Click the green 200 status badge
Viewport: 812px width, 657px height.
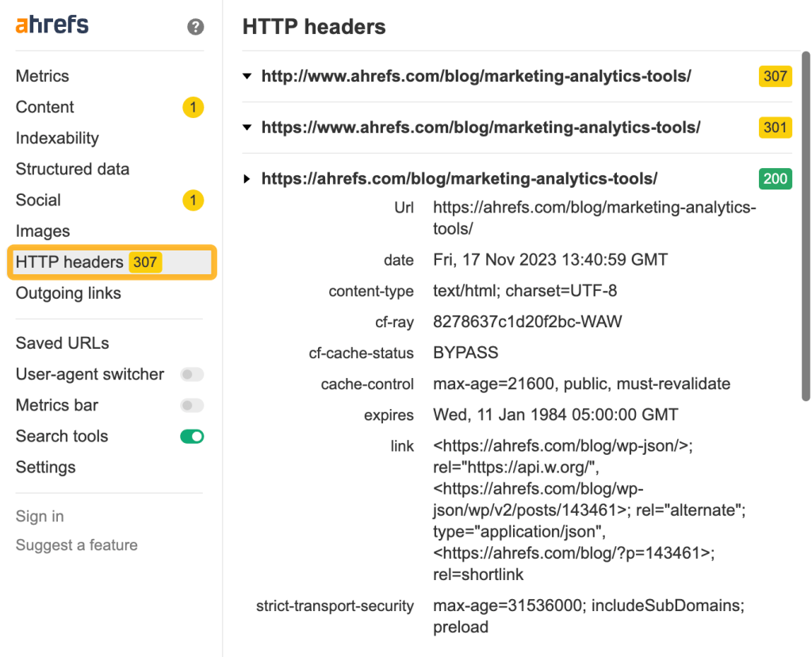click(x=775, y=178)
